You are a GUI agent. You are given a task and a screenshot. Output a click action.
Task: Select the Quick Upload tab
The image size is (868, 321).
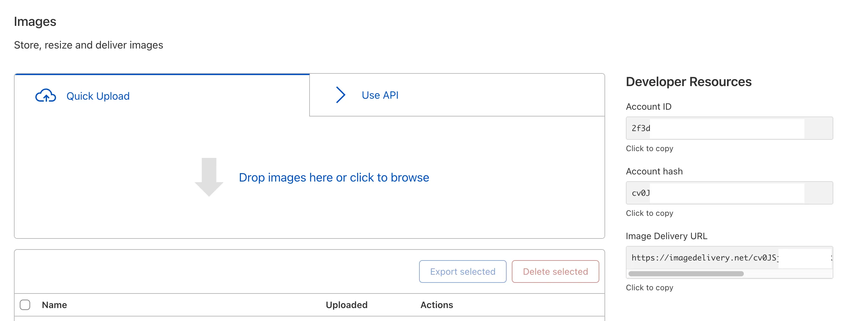coord(98,96)
